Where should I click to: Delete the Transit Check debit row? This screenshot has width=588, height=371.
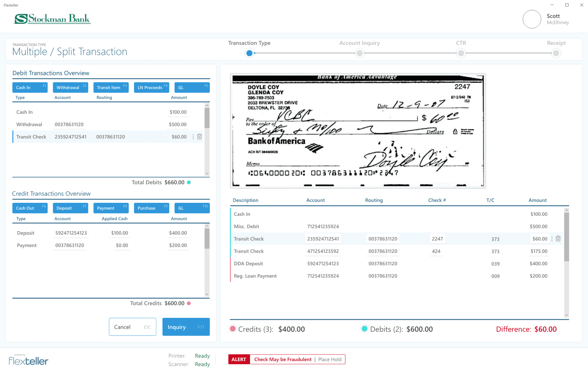point(199,137)
